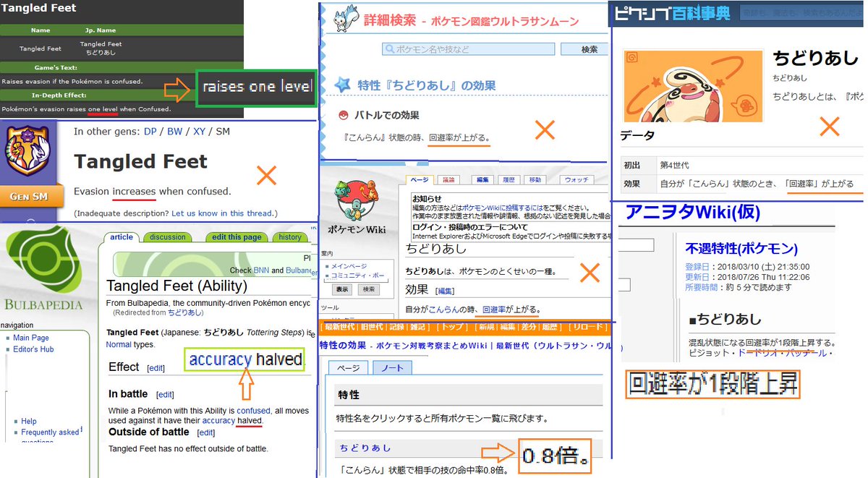
Task: Click the 検索 button in ポケモンWiki sidebar
Action: (x=369, y=289)
